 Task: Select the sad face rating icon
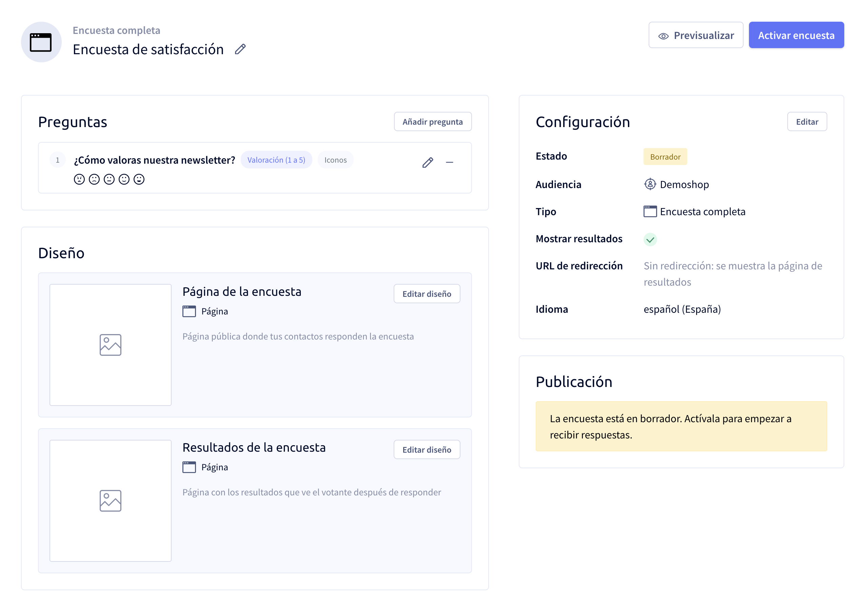pyautogui.click(x=94, y=179)
